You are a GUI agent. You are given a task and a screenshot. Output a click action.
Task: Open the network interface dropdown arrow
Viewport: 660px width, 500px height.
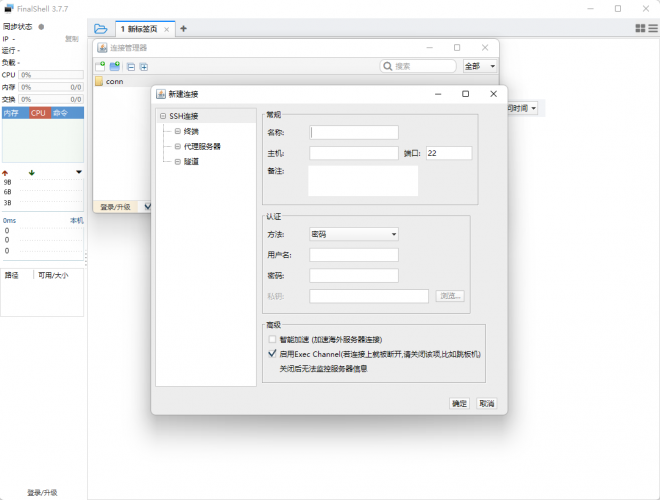[79, 172]
